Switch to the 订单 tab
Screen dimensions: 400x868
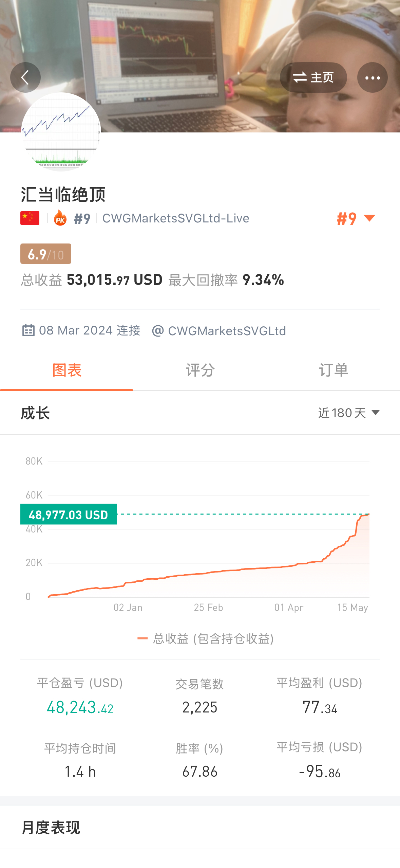click(334, 370)
